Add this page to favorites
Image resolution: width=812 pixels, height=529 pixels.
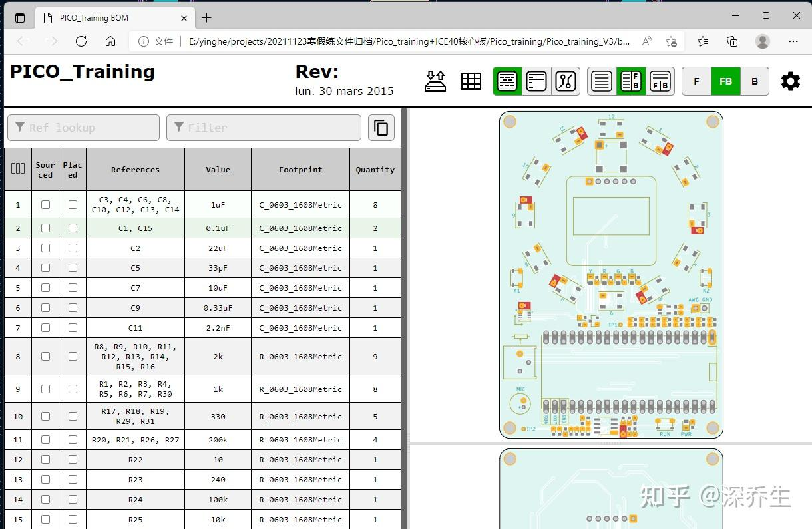pos(671,41)
